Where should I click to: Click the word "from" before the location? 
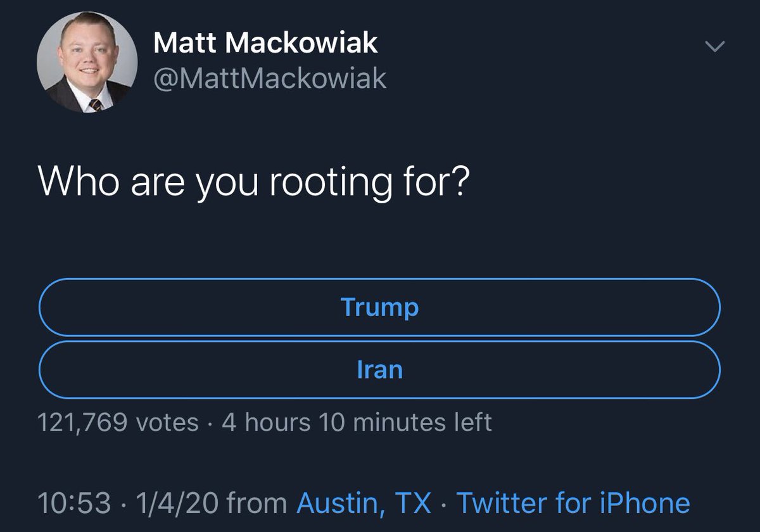[256, 503]
